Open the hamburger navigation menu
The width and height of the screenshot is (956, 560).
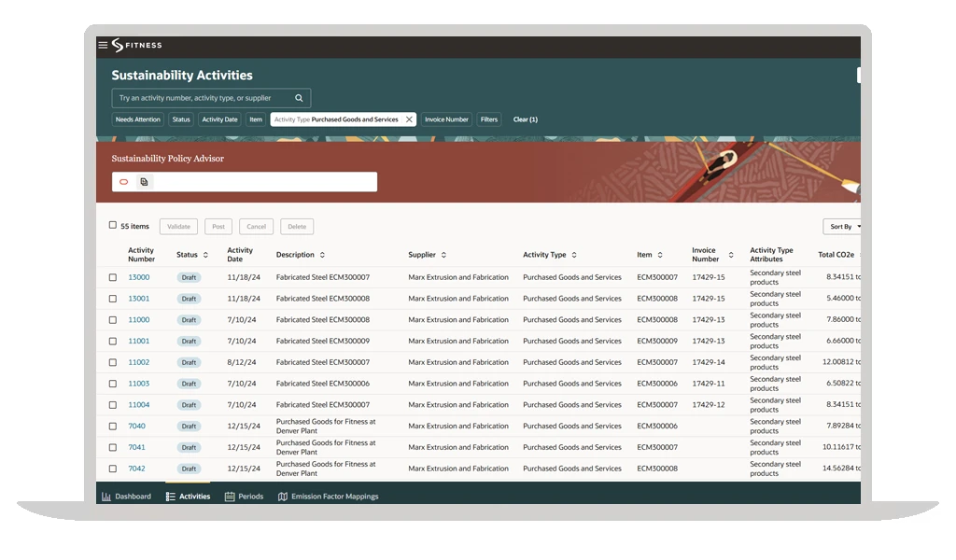[x=103, y=45]
